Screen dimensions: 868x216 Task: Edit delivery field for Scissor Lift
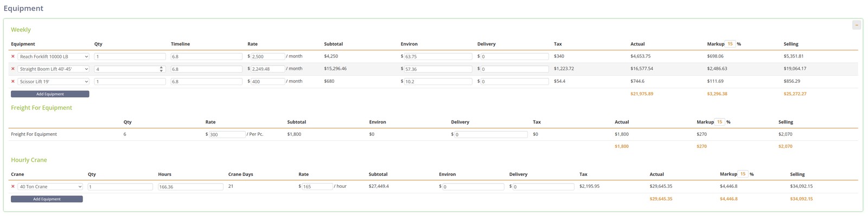click(515, 81)
